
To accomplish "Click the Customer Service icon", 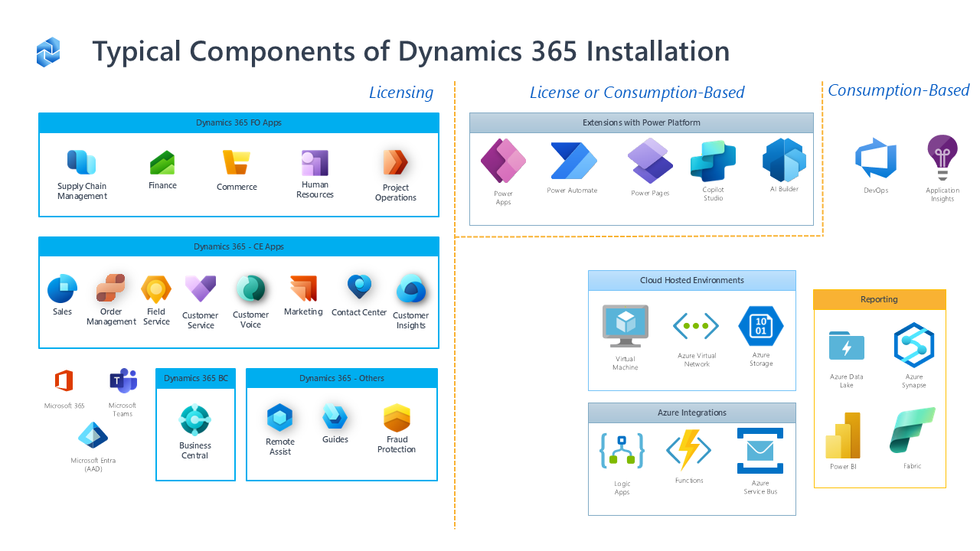I will [x=201, y=289].
